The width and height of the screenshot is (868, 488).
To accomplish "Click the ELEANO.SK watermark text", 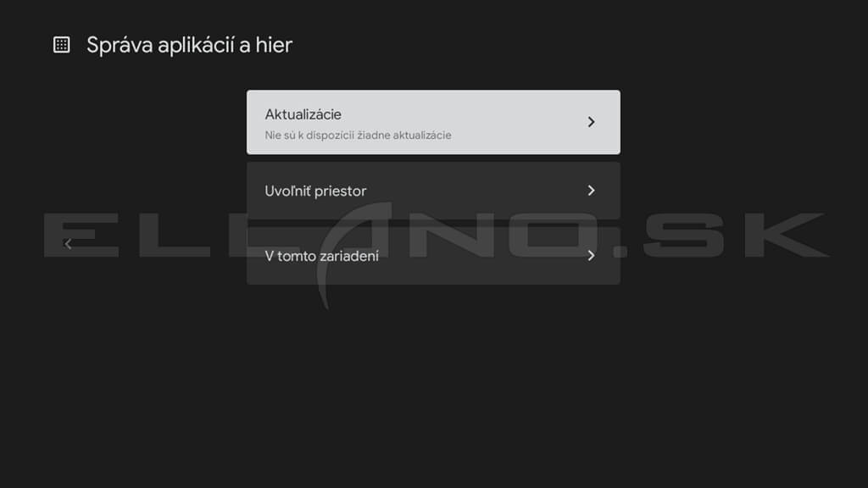I will pyautogui.click(x=437, y=236).
